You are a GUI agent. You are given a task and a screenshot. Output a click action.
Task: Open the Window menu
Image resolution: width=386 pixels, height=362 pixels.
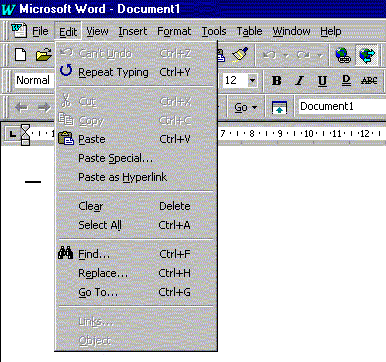[x=291, y=31]
